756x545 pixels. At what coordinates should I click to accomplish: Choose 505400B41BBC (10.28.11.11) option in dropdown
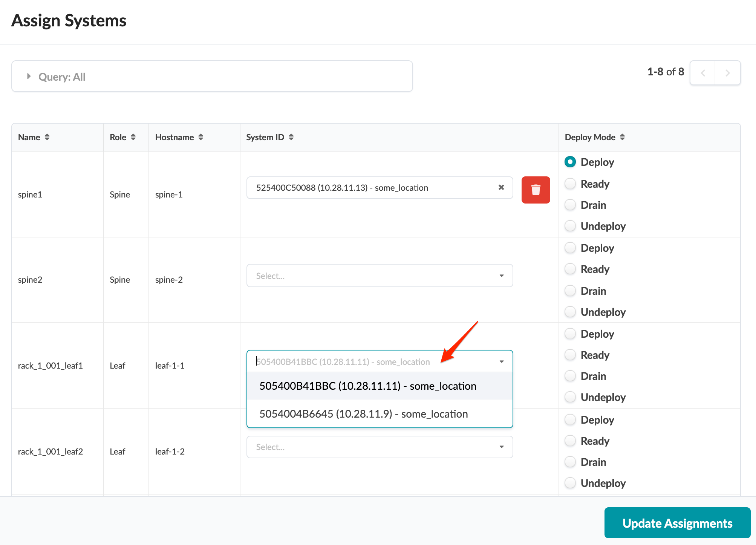(367, 386)
